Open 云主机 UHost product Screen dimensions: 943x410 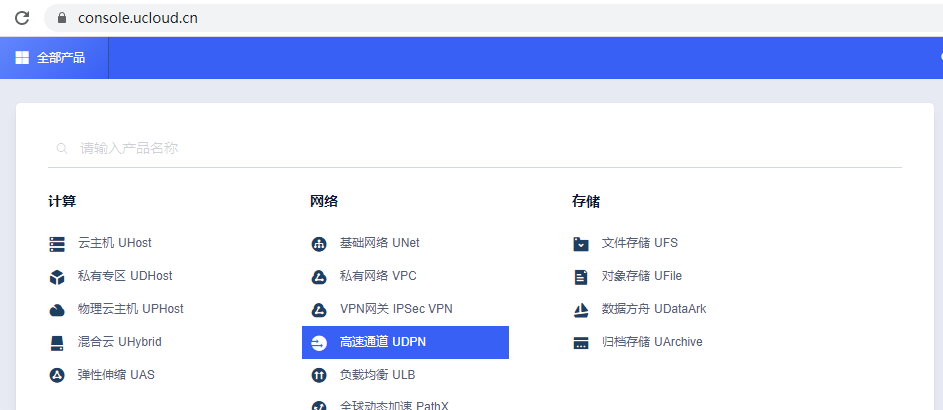pyautogui.click(x=115, y=243)
